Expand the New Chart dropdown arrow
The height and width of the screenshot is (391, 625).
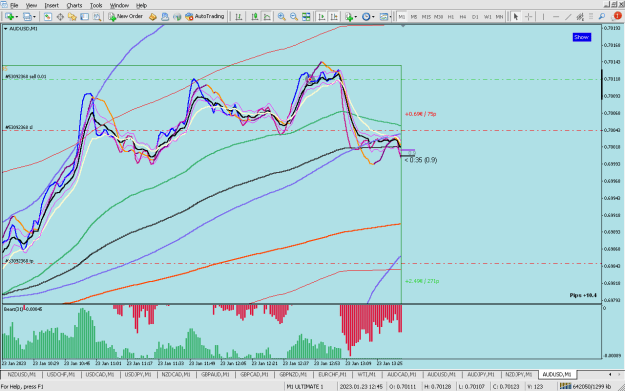point(17,17)
